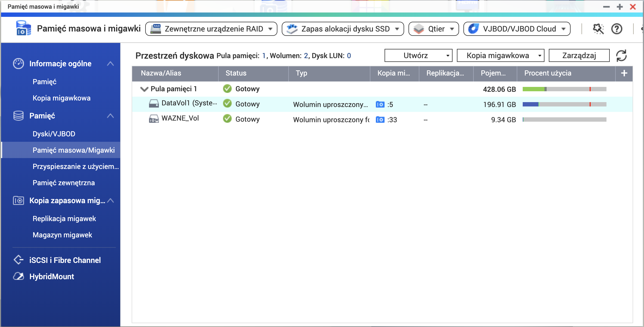
Task: Click the Zarządzaj button
Action: click(x=579, y=56)
